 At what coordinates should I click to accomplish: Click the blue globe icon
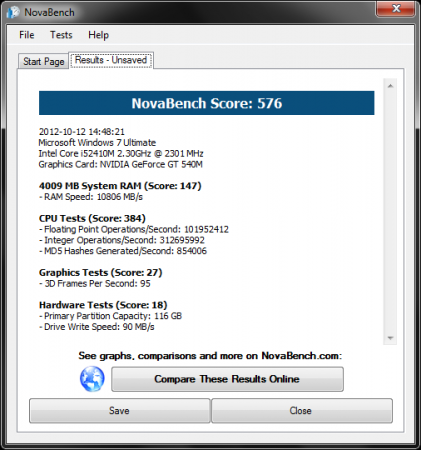click(x=92, y=379)
